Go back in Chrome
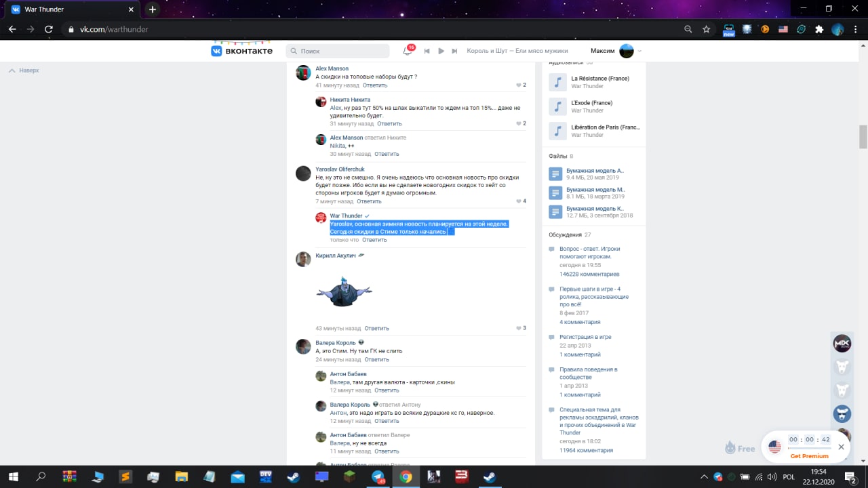The image size is (868, 488). click(x=12, y=29)
